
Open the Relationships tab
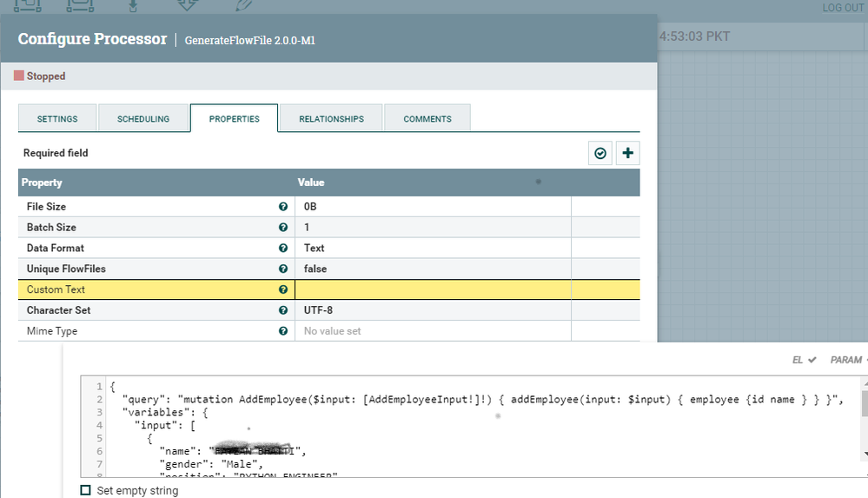[331, 118]
